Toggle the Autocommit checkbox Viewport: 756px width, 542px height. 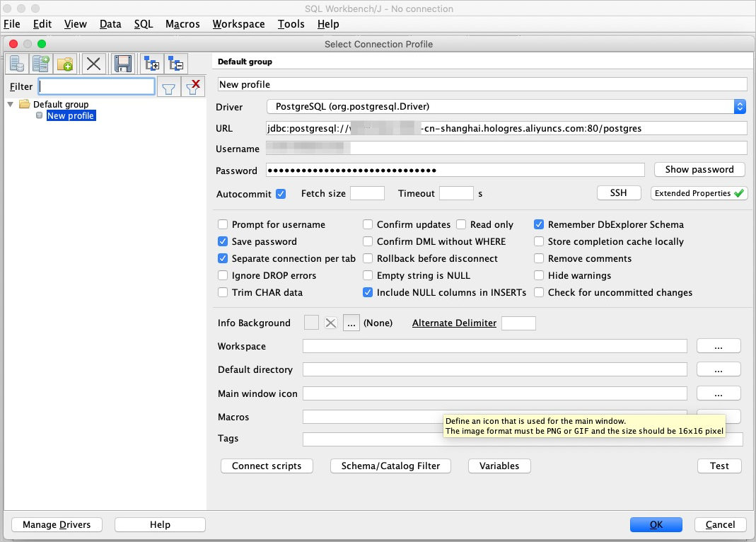(281, 194)
